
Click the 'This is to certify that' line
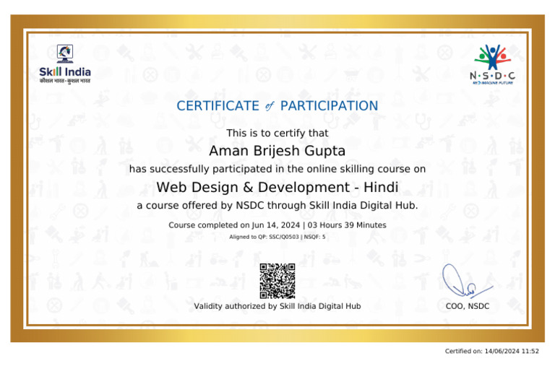(x=277, y=133)
